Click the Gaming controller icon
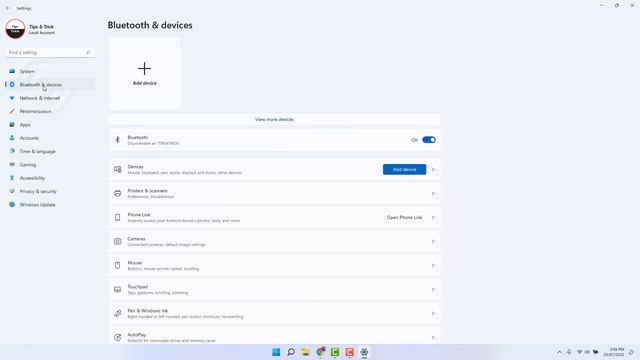The height and width of the screenshot is (360, 640). pos(12,164)
